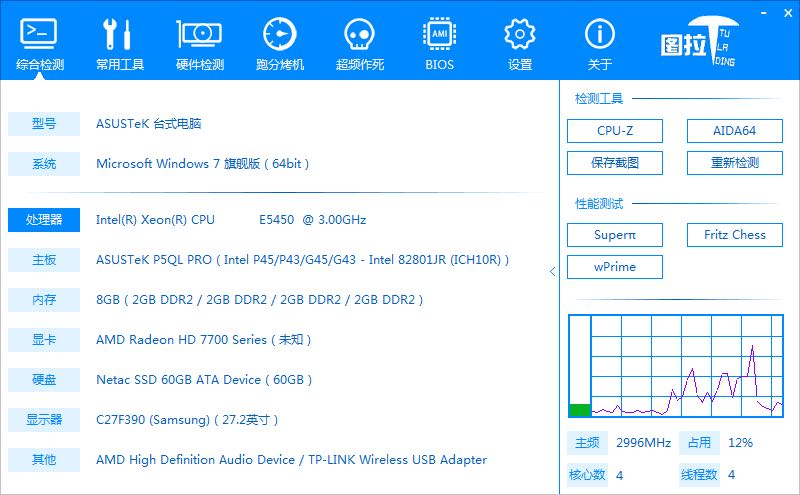Click 'C27F390 (Samsung)' monitor text
The height and width of the screenshot is (495, 800).
[x=153, y=420]
